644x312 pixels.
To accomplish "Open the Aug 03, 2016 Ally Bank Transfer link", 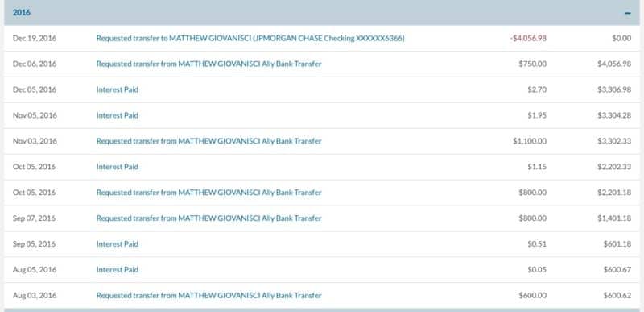I will click(x=208, y=296).
